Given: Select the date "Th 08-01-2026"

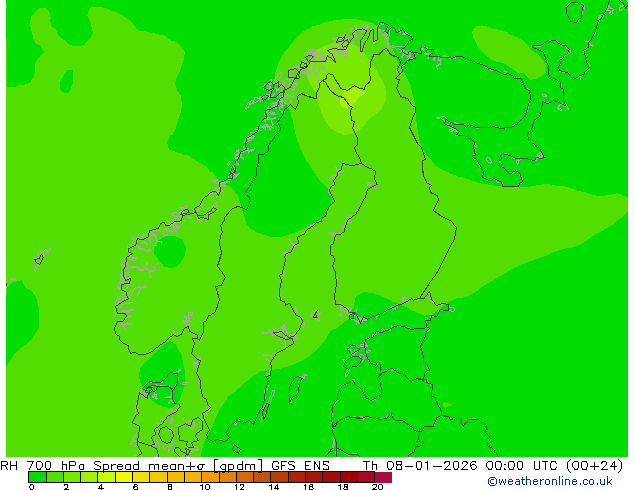Looking at the screenshot, I should pyautogui.click(x=420, y=466).
